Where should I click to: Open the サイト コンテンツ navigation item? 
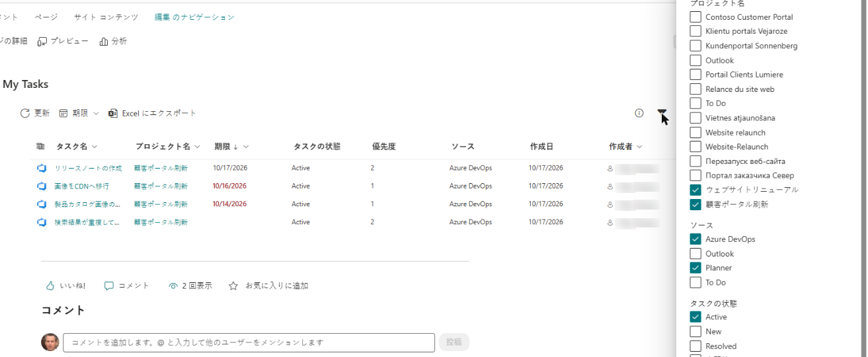(106, 17)
